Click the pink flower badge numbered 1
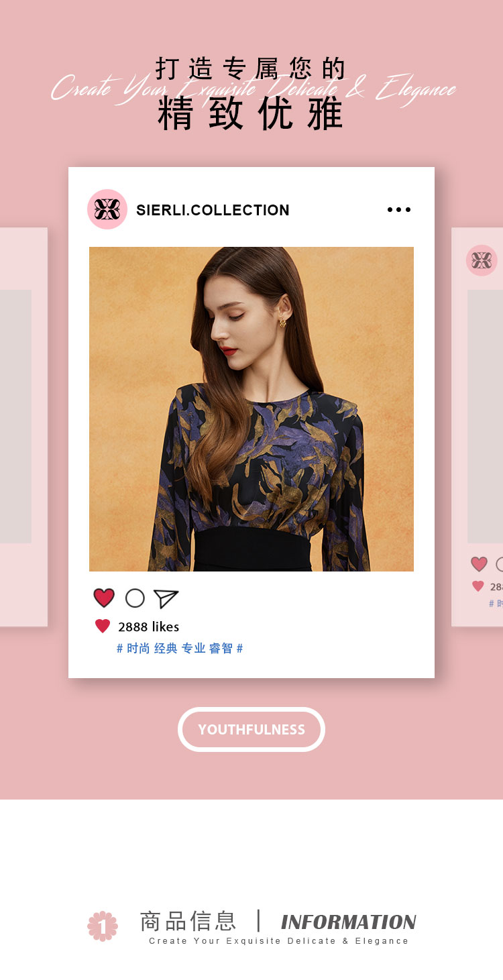Screen dimensions: 503x980 point(103,926)
